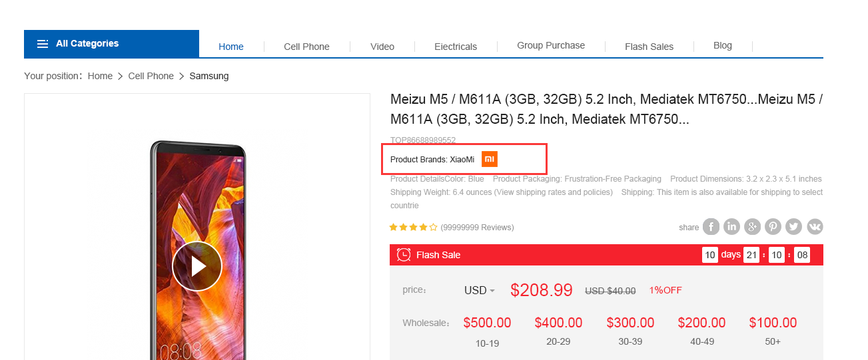
Task: Open the Video tab
Action: [x=382, y=47]
